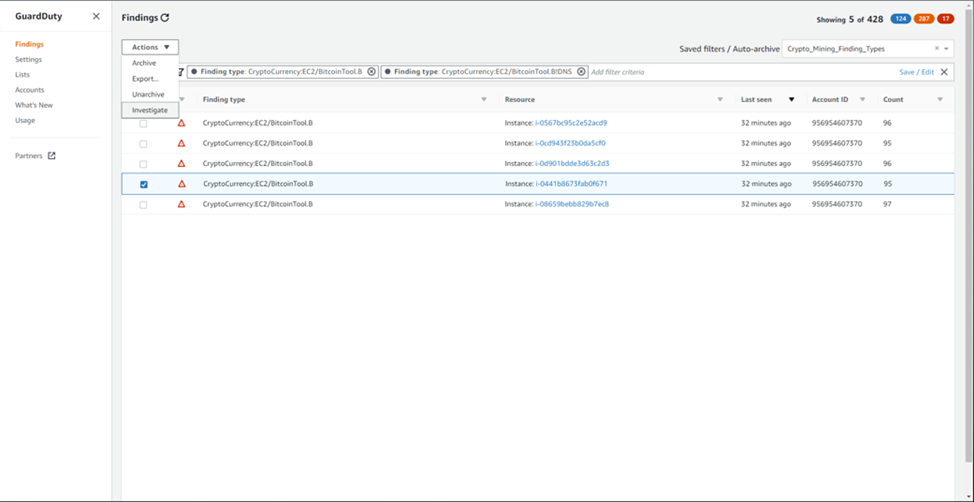
Task: Open Accounts in sidebar
Action: (30, 90)
